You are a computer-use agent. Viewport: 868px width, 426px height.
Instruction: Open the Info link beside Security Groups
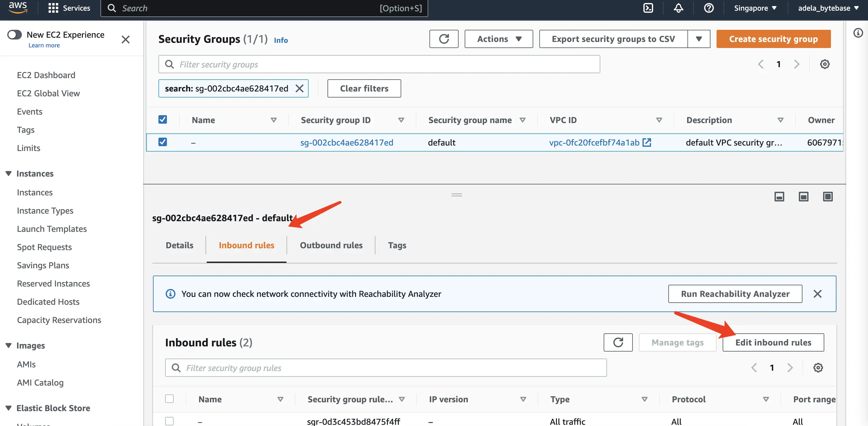click(x=280, y=40)
